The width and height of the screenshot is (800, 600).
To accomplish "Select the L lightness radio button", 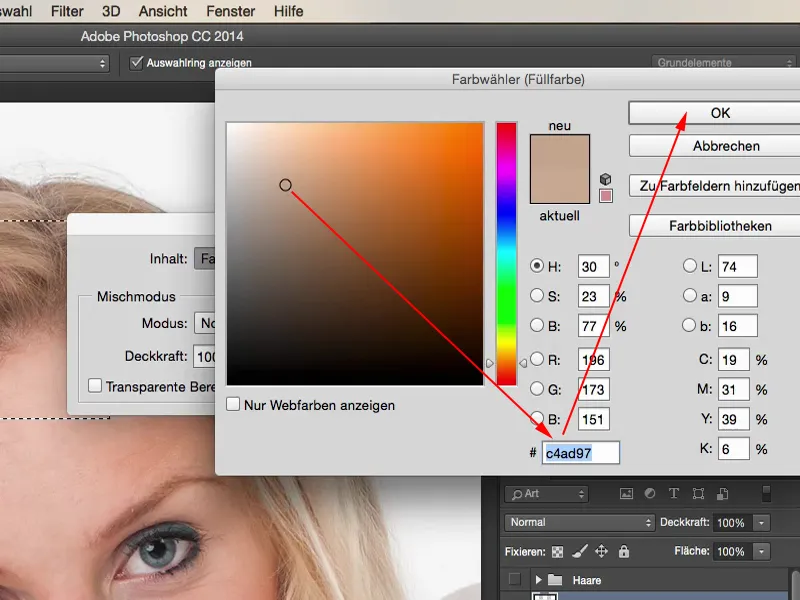I will pos(689,265).
